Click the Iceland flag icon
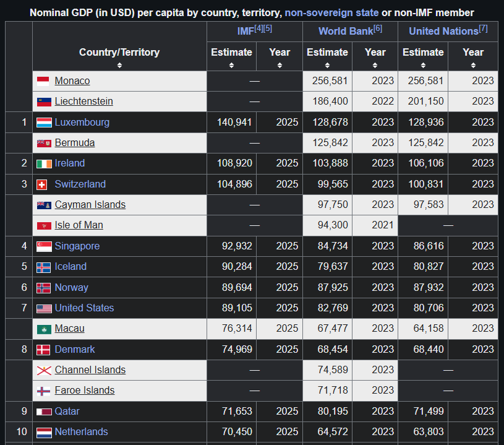The height and width of the screenshot is (445, 504). click(43, 267)
